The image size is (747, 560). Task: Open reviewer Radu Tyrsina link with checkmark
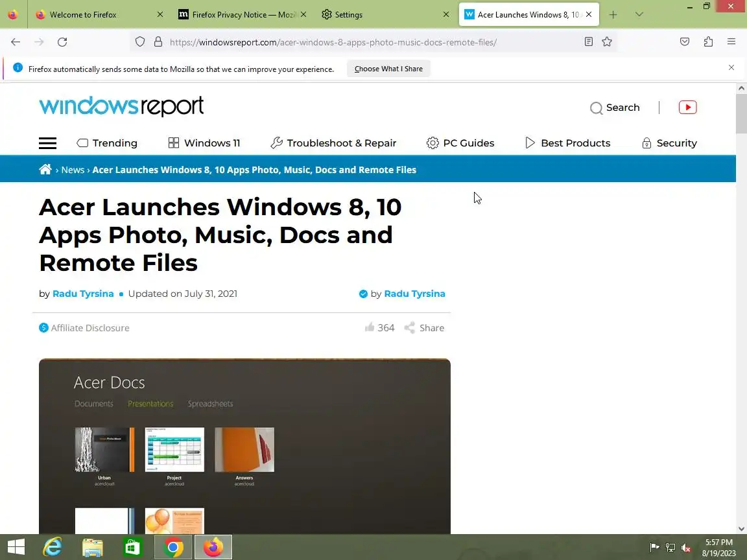(414, 294)
